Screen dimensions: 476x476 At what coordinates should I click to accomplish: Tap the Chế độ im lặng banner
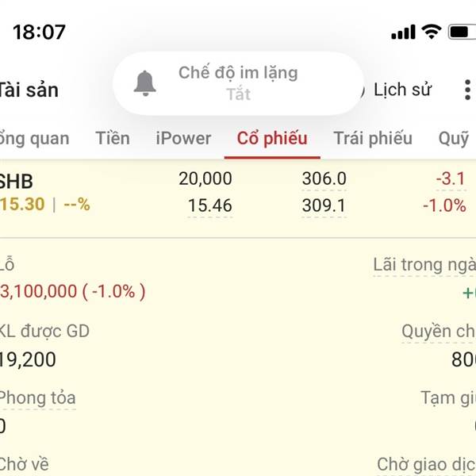(x=238, y=83)
